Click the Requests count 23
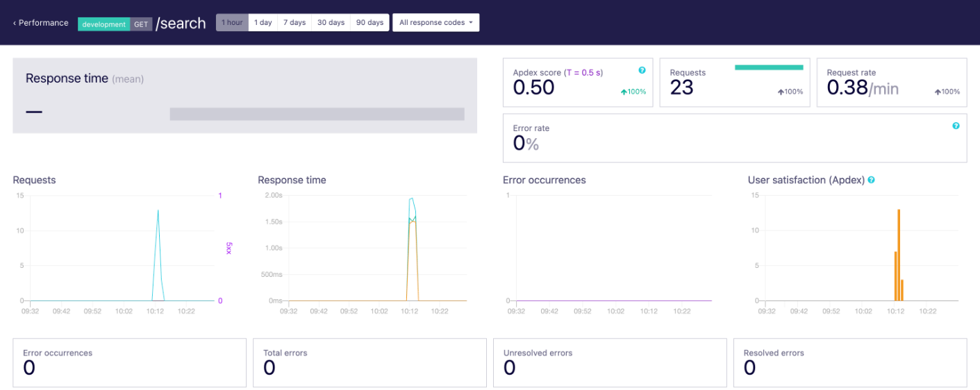Viewport: 980px width, 390px height. click(x=681, y=87)
